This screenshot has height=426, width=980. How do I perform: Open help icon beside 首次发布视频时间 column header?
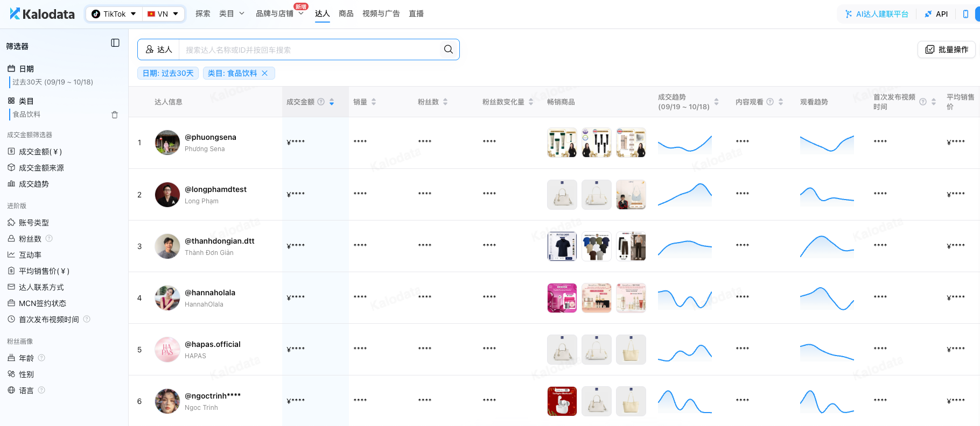(923, 102)
